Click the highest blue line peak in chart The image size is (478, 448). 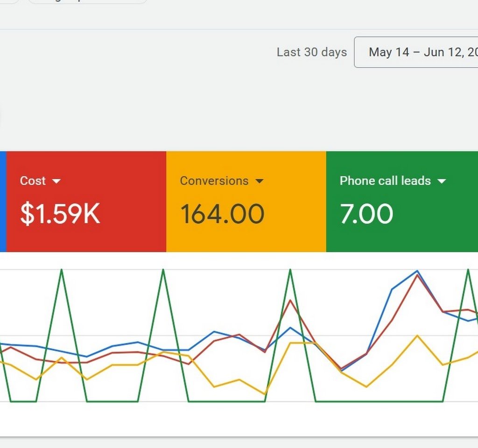pos(417,271)
